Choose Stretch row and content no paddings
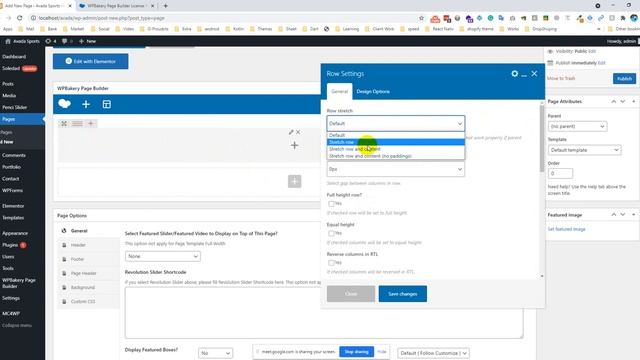 click(x=396, y=156)
